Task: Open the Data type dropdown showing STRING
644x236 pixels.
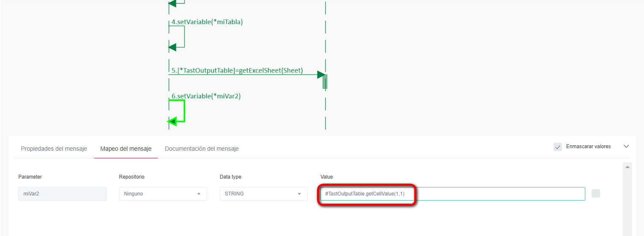Action: (x=263, y=194)
